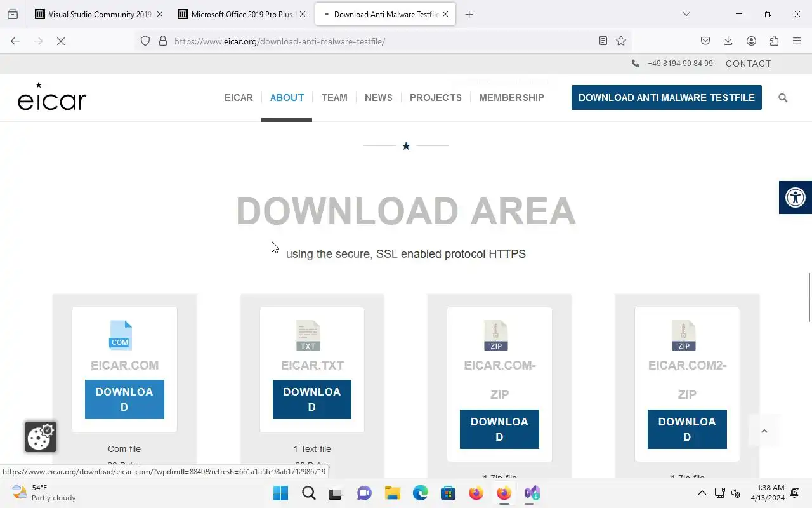
Task: List all tabs dropdown arrow
Action: click(x=686, y=14)
